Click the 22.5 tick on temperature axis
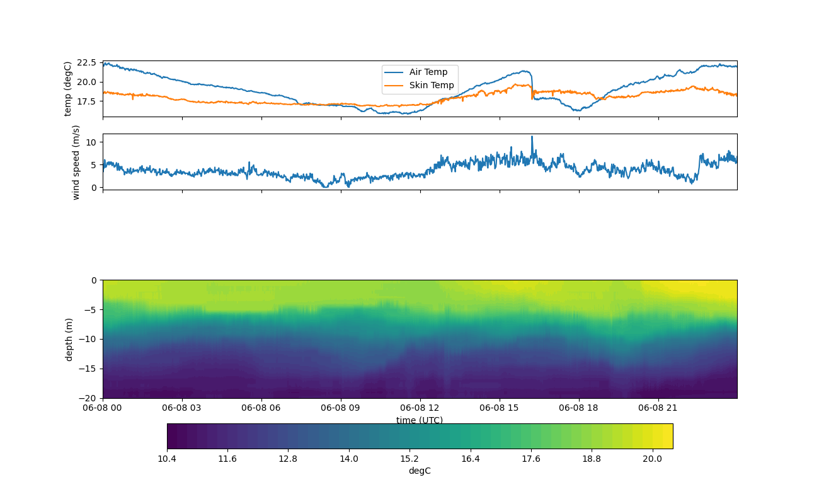Viewport: 819px width, 504px height. click(x=86, y=63)
